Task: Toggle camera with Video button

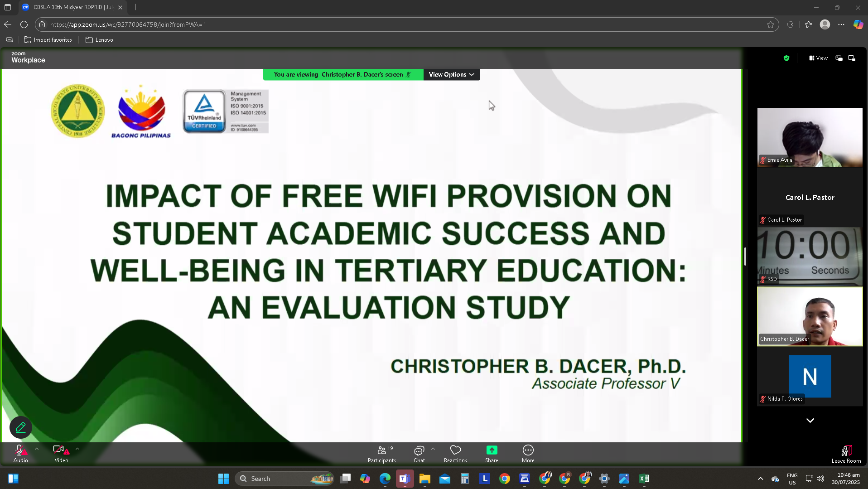Action: (61, 454)
